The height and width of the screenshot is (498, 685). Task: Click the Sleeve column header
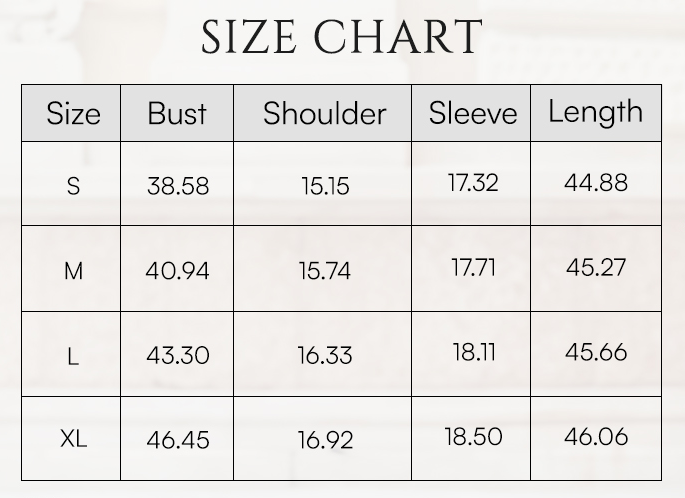(x=473, y=113)
